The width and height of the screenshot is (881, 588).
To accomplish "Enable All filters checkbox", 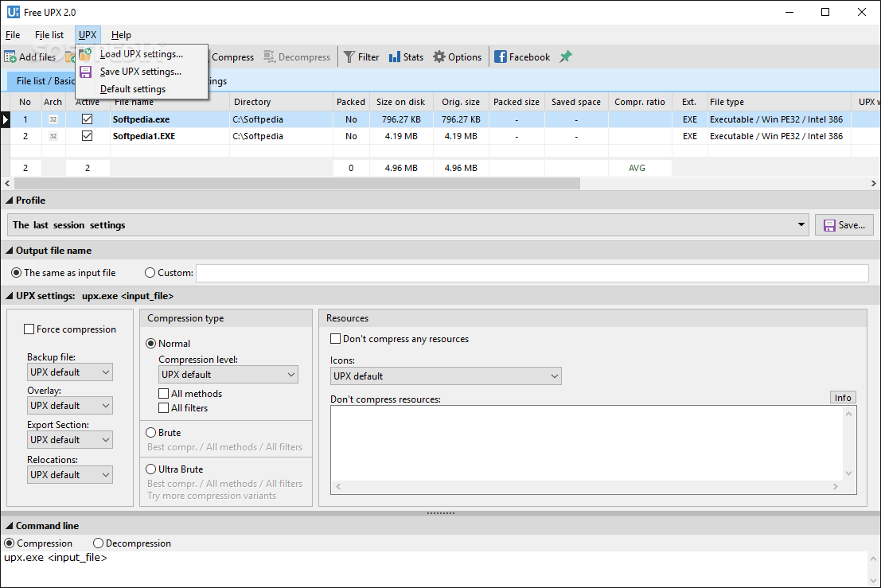I will pos(163,408).
